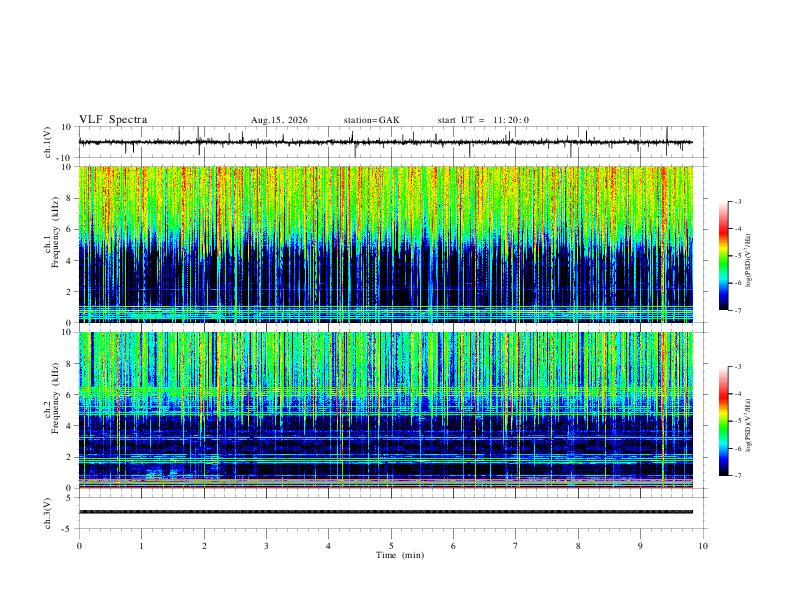This screenshot has width=792, height=612.
Task: Click the 5 minute tick on time axis
Action: 391,546
